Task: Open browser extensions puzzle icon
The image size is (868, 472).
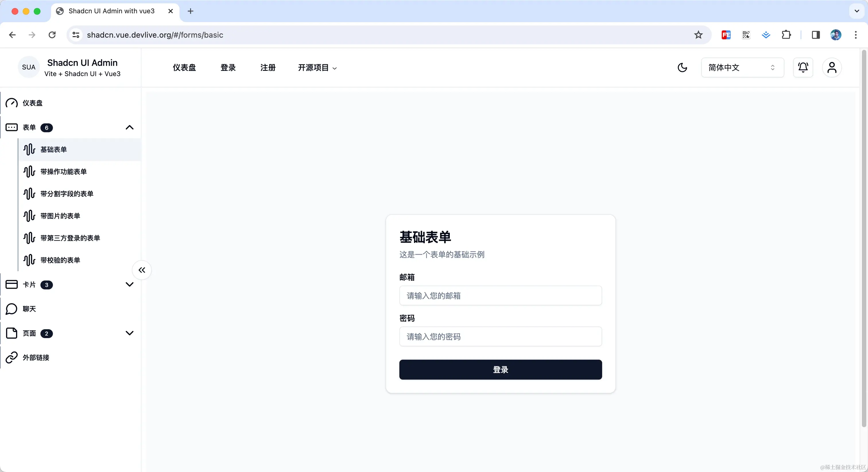Action: click(786, 35)
